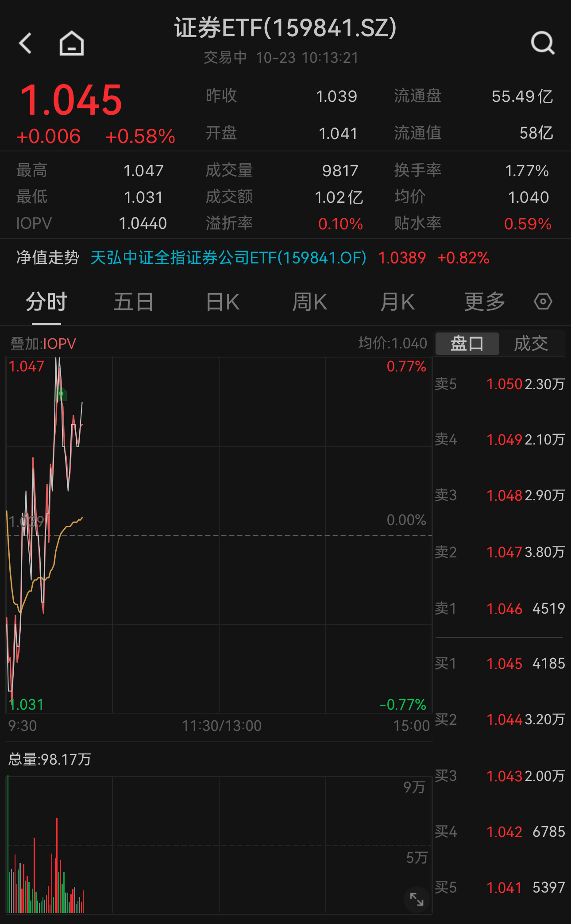Go to the home screen icon
Image resolution: width=571 pixels, height=924 pixels.
pos(70,43)
